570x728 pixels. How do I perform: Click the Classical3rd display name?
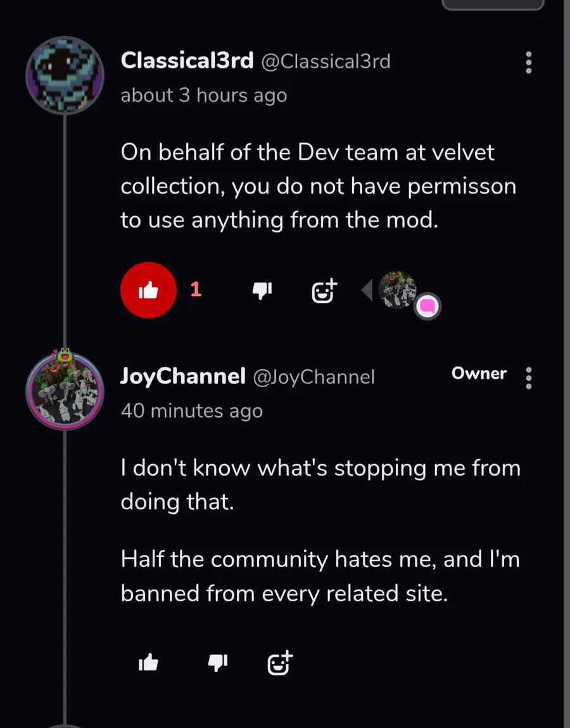[187, 61]
